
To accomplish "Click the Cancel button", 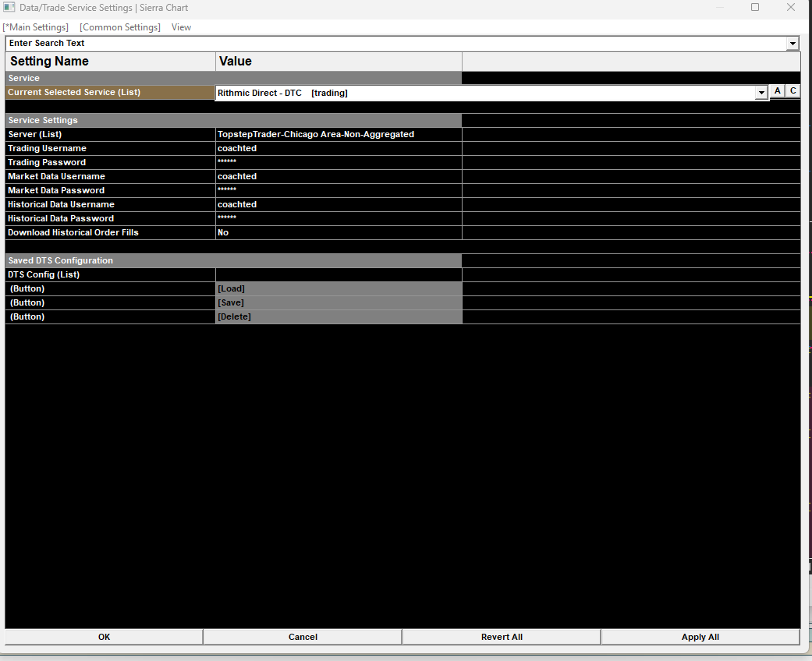I will 303,637.
